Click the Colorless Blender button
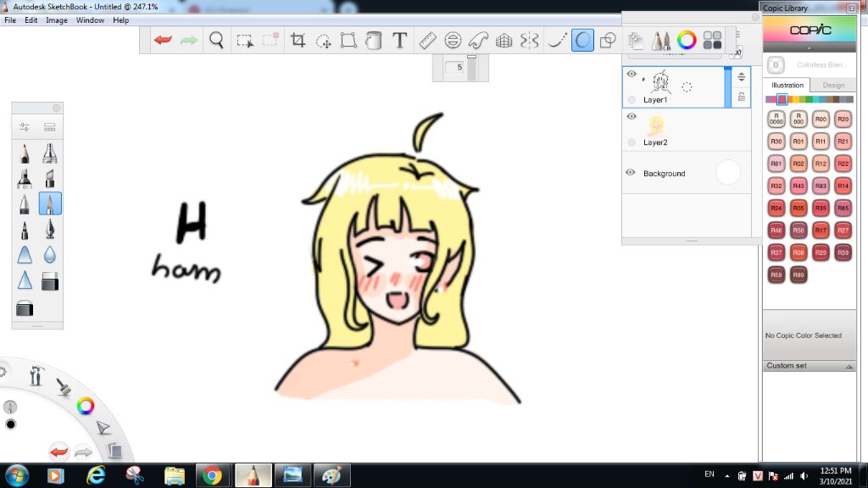The image size is (868, 488). [776, 64]
